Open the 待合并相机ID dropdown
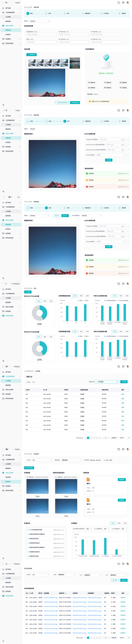 91,215
